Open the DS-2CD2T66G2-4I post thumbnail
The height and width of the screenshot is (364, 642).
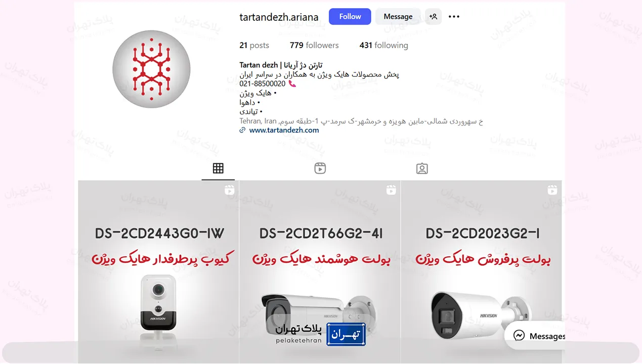click(x=320, y=272)
